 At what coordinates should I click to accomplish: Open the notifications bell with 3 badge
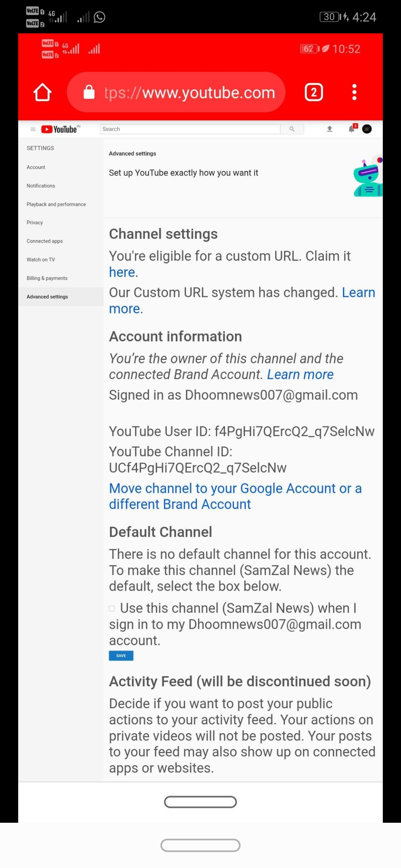pos(352,129)
